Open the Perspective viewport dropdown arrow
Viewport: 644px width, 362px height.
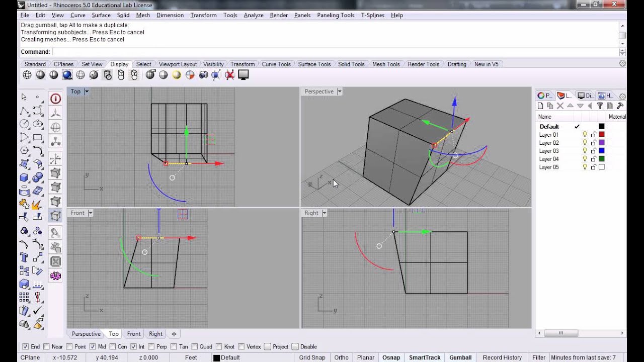(x=340, y=92)
